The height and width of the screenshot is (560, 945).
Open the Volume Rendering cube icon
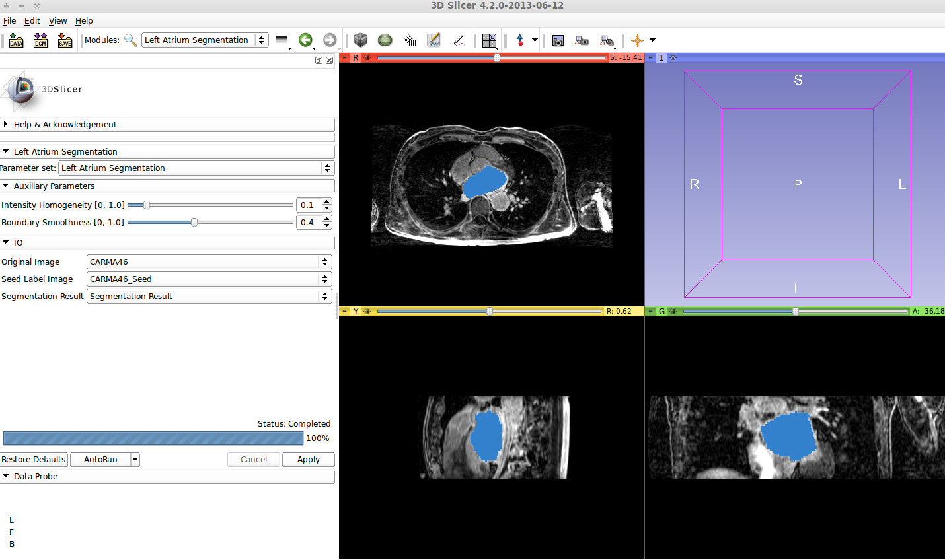pos(360,40)
